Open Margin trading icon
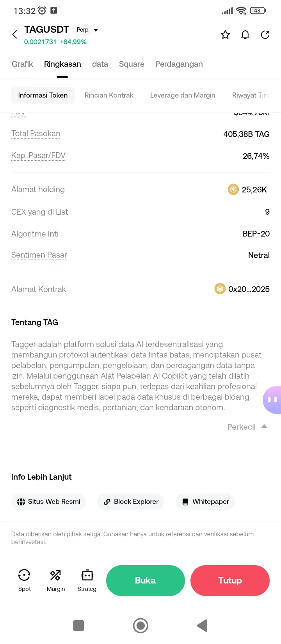Image resolution: width=281 pixels, height=644 pixels. tap(55, 575)
